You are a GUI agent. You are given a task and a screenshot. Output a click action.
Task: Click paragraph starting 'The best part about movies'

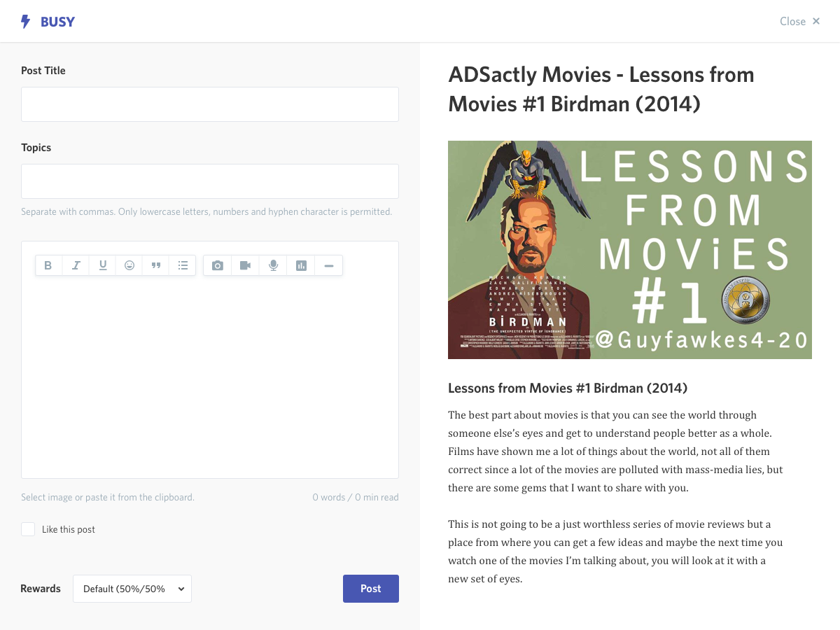pyautogui.click(x=615, y=451)
